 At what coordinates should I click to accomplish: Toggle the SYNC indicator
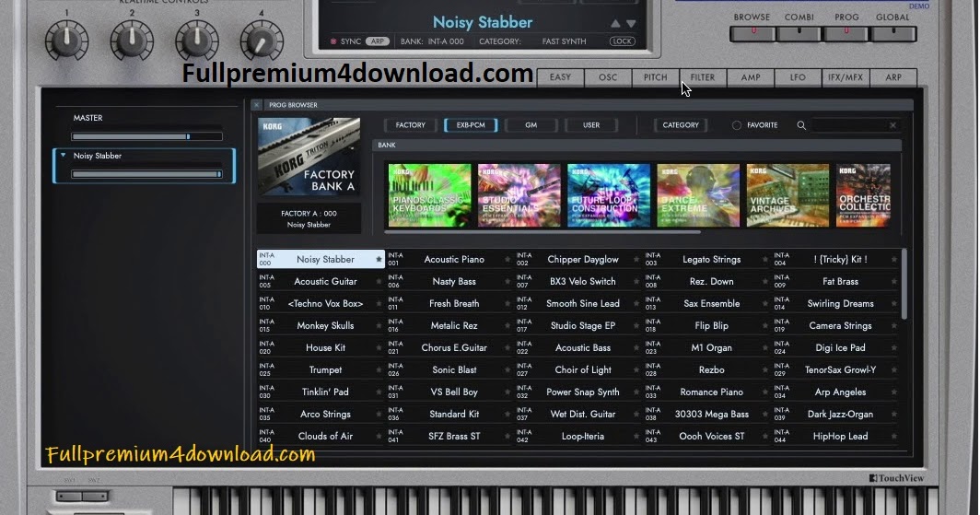(333, 41)
